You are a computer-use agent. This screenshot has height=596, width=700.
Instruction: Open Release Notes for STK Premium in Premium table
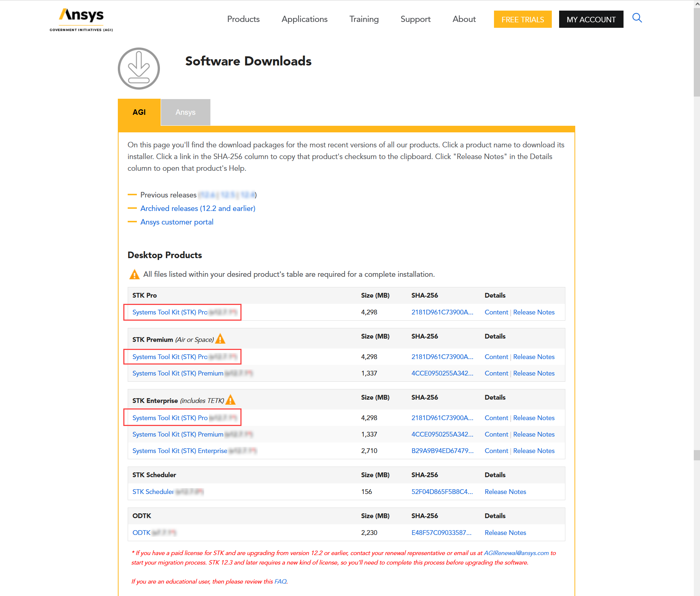(x=534, y=373)
